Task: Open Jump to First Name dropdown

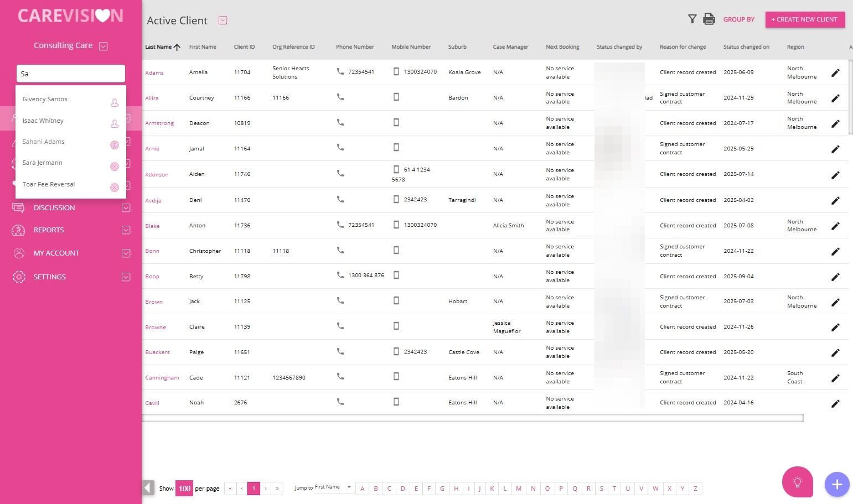Action: pyautogui.click(x=333, y=487)
